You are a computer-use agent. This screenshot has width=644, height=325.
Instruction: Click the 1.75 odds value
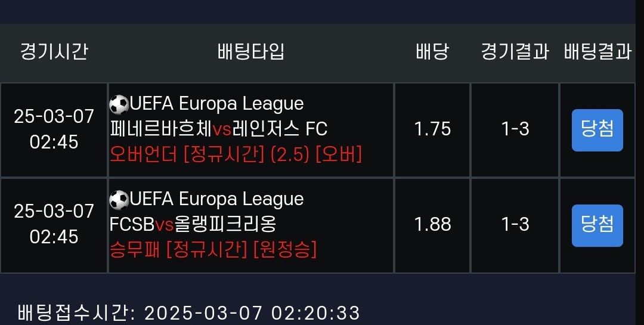(432, 129)
